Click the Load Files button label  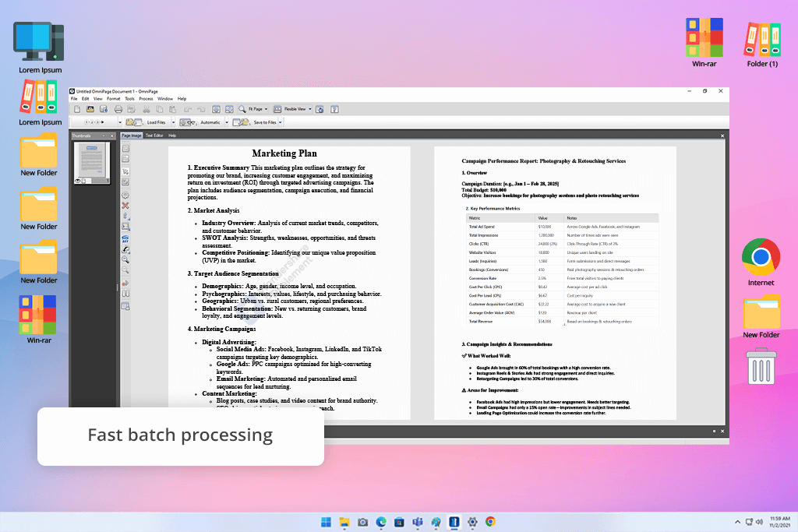point(156,122)
